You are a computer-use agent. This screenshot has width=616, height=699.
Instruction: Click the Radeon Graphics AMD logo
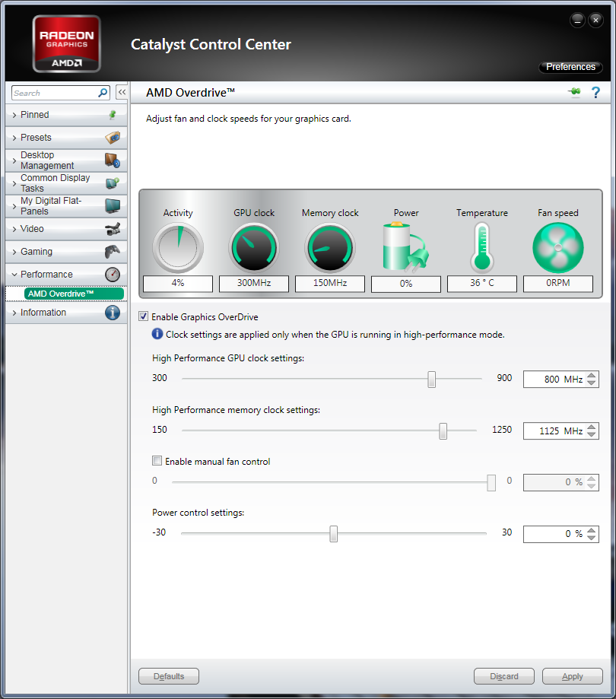[66, 43]
